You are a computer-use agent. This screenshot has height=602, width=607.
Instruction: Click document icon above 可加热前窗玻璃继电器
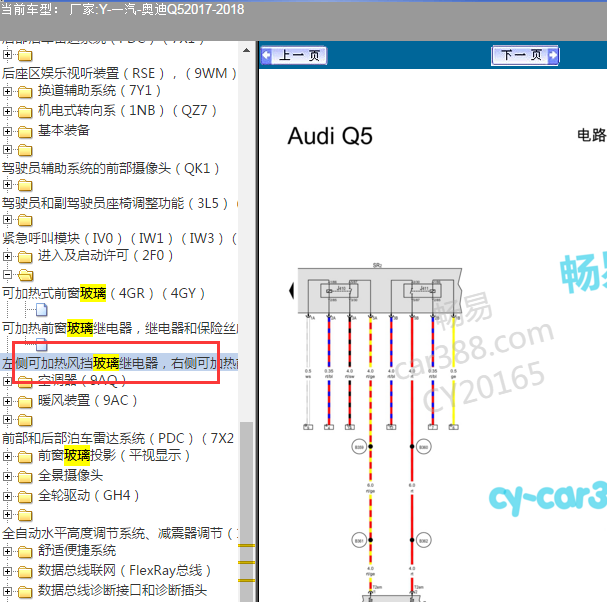point(42,310)
